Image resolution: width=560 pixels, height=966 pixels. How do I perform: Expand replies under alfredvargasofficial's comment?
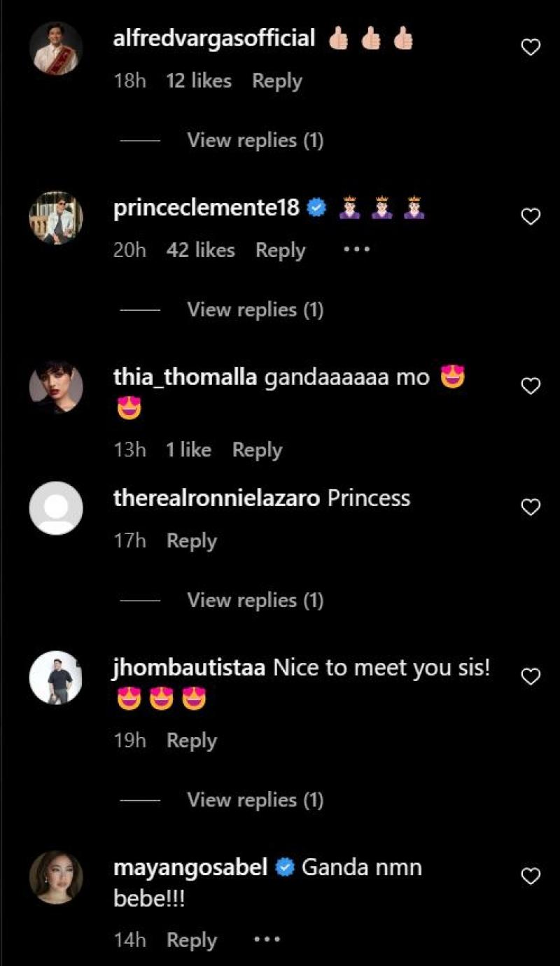[255, 140]
